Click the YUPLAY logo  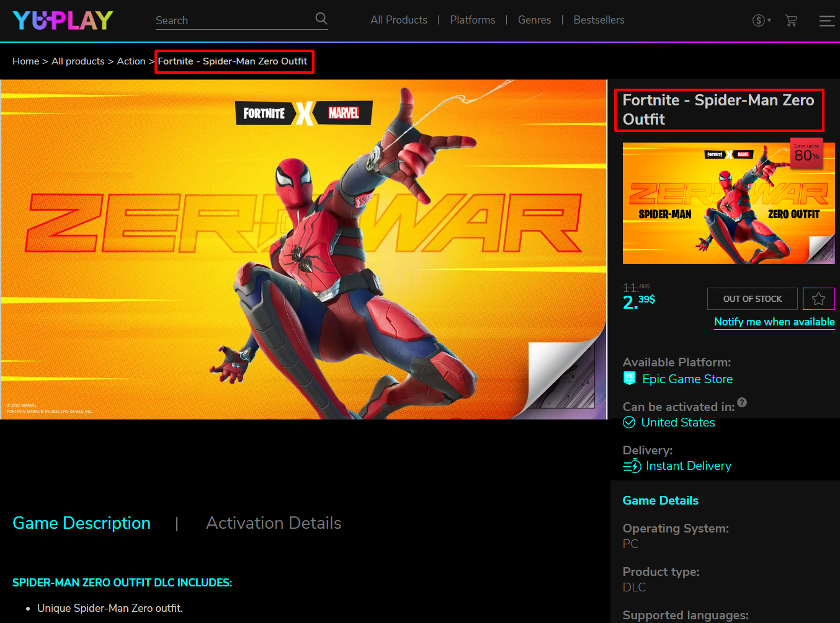click(63, 20)
